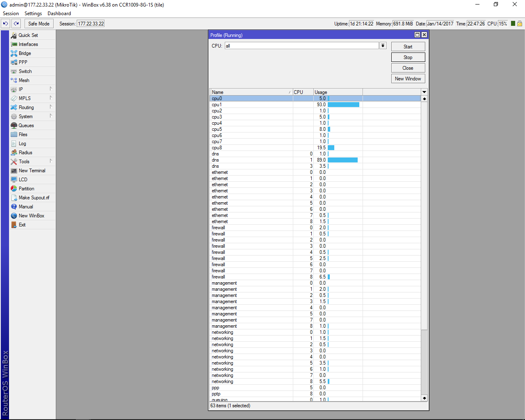This screenshot has width=525, height=420.
Task: Click the MPLS menu icon
Action: point(14,98)
